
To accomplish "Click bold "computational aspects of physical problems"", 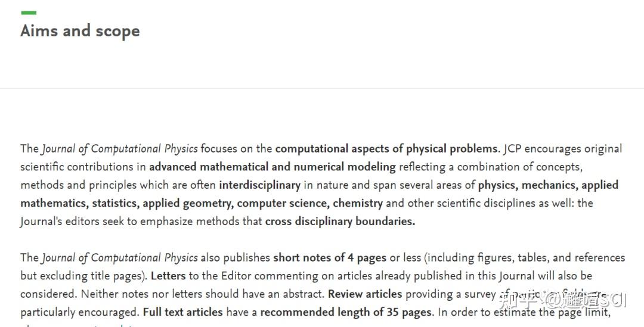I will pos(386,148).
